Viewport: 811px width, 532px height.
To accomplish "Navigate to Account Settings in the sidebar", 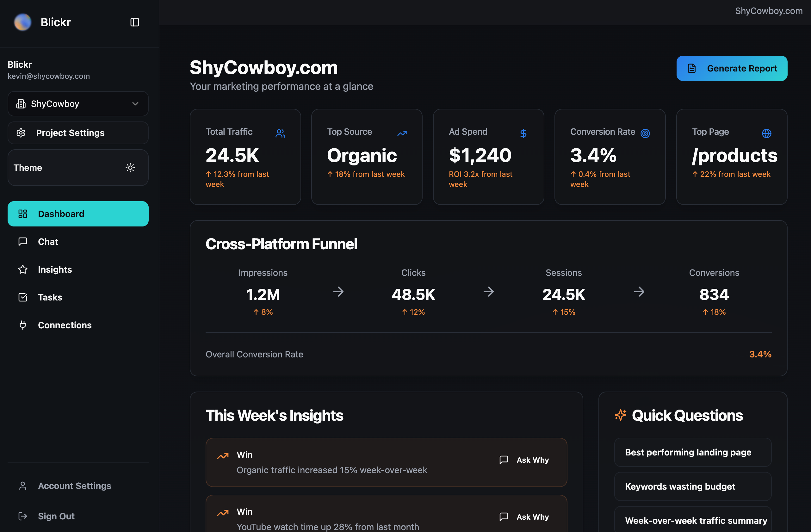I will (x=74, y=486).
